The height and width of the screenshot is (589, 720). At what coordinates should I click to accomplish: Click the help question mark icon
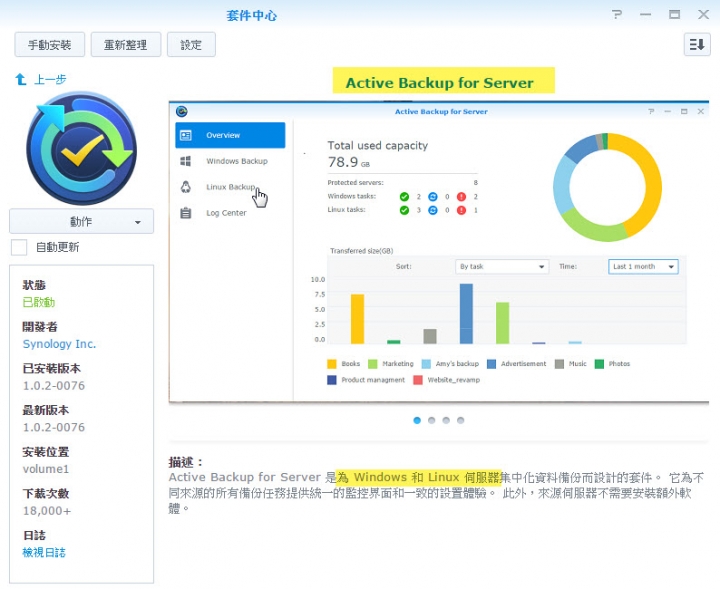point(617,15)
